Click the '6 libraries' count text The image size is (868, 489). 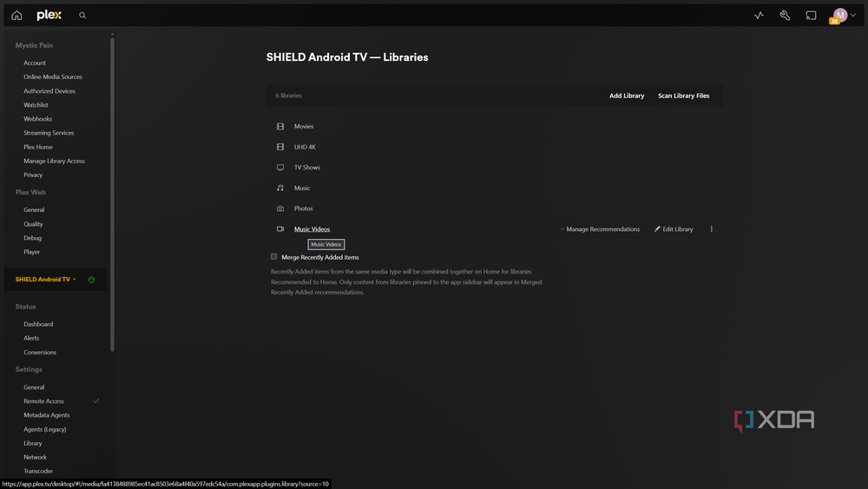[288, 96]
